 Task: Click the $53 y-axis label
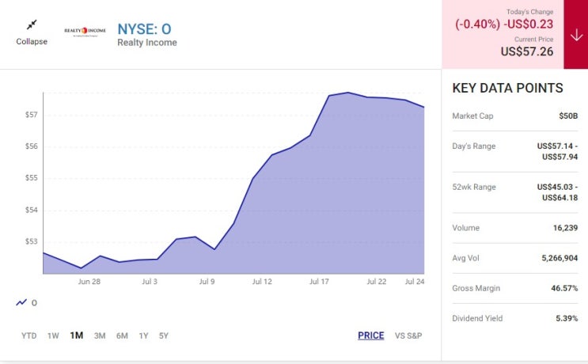tap(32, 241)
